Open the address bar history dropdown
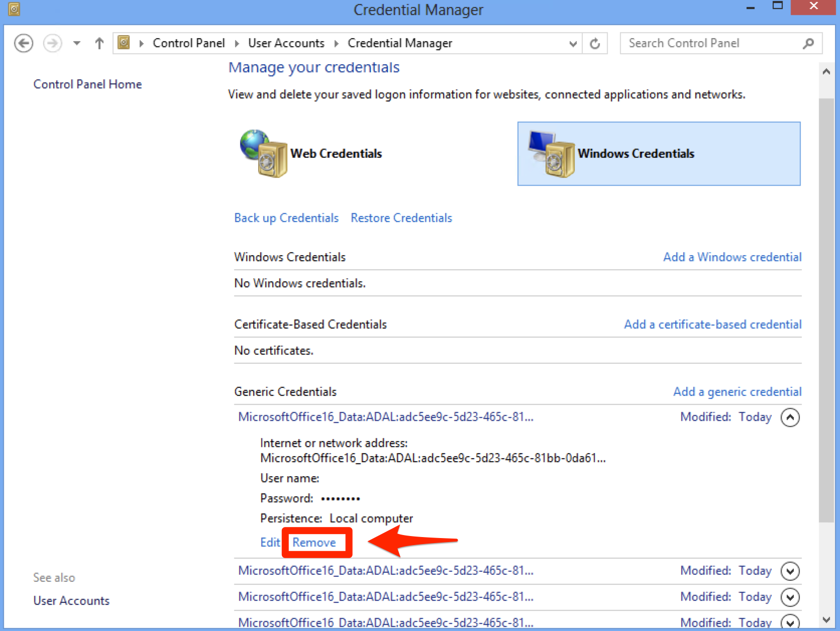Viewport: 840px width, 631px height. click(x=572, y=43)
